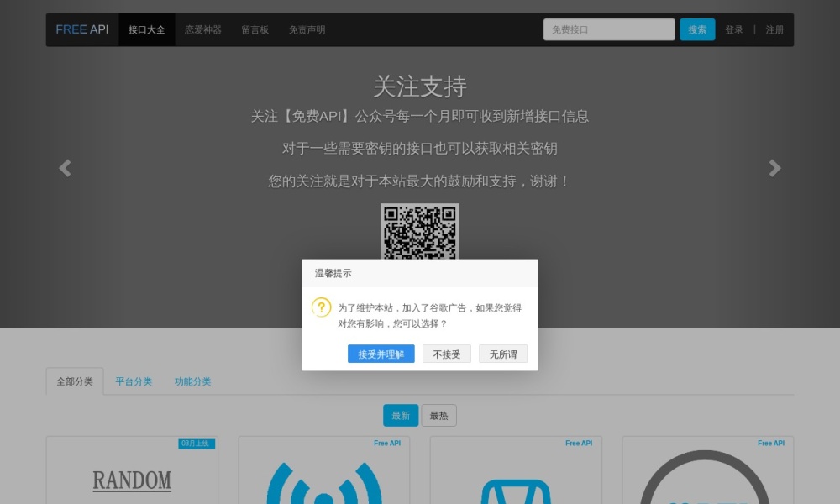Switch to 平台分类 tab
This screenshot has width=840, height=504.
click(x=134, y=381)
